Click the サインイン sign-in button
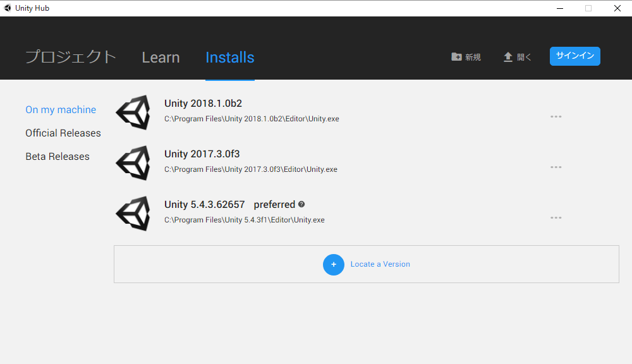The image size is (632, 364). (x=574, y=56)
